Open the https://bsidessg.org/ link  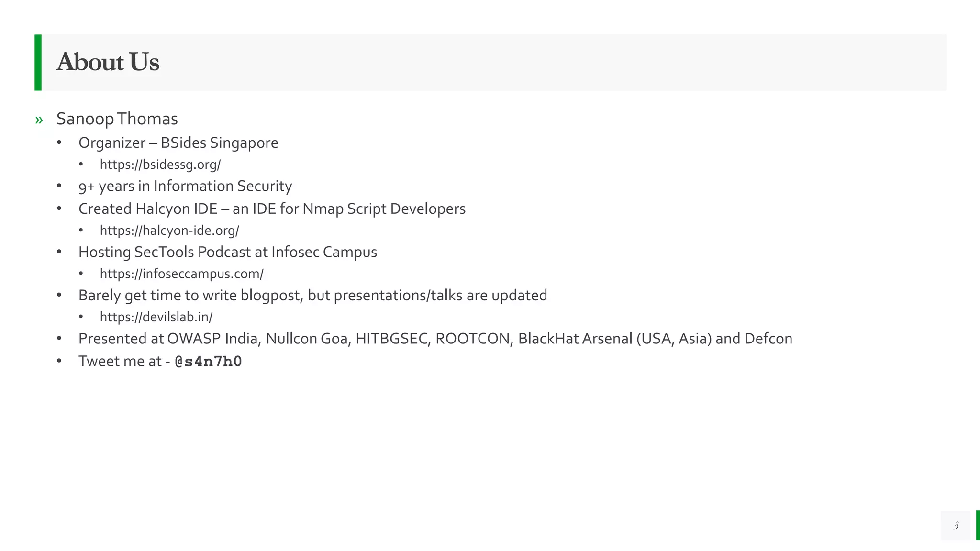pyautogui.click(x=160, y=165)
